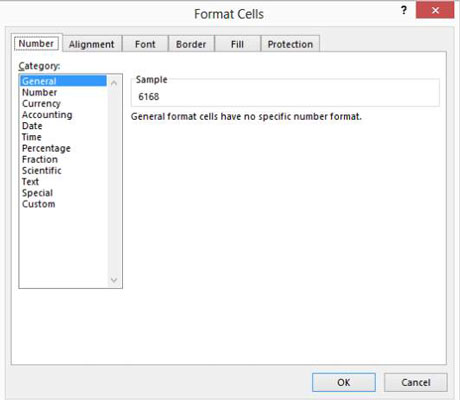460x400 pixels.
Task: Select the Time category
Action: coord(63,137)
